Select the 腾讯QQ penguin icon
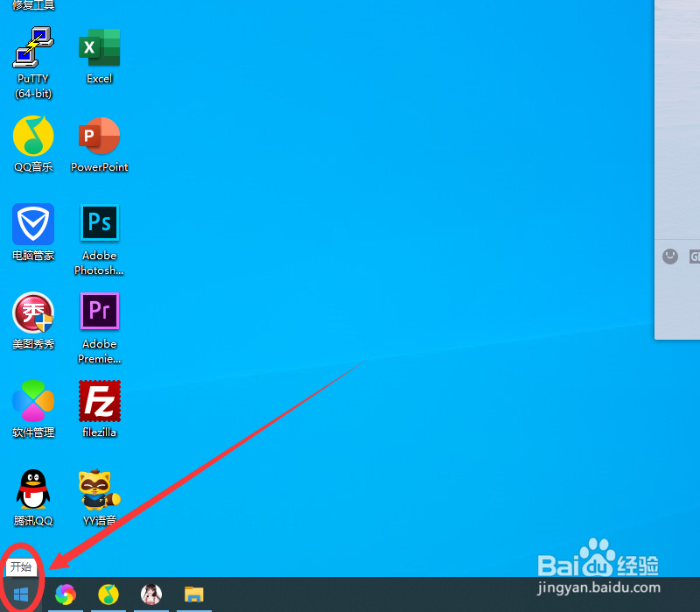 click(x=33, y=489)
